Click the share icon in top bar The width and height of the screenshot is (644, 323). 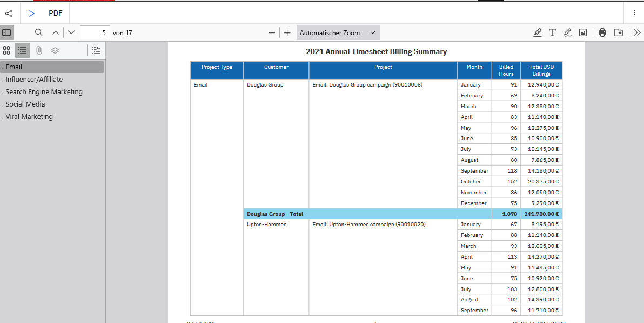tap(9, 13)
